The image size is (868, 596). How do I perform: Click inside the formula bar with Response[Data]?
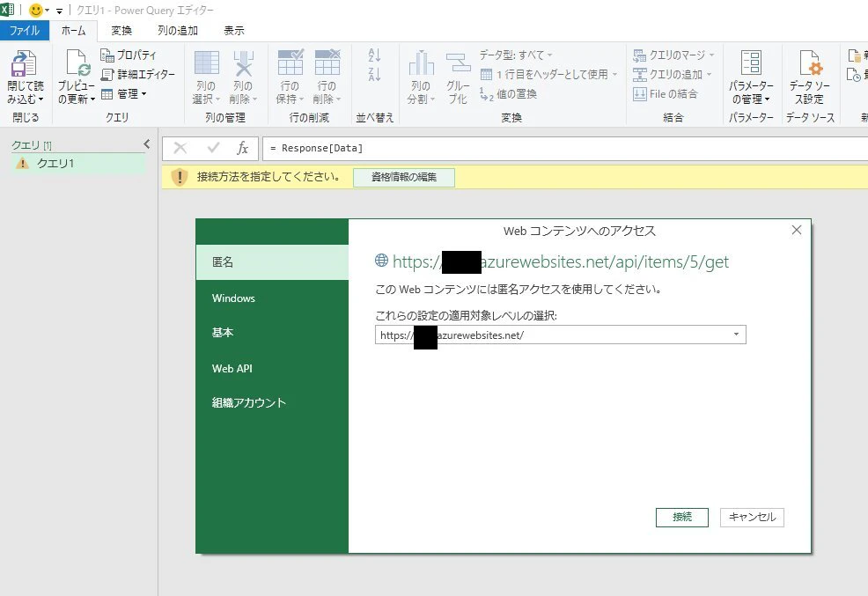(x=564, y=148)
